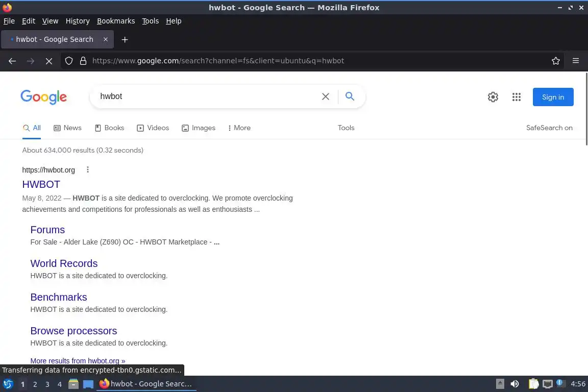Open the Edit menu

pos(29,21)
